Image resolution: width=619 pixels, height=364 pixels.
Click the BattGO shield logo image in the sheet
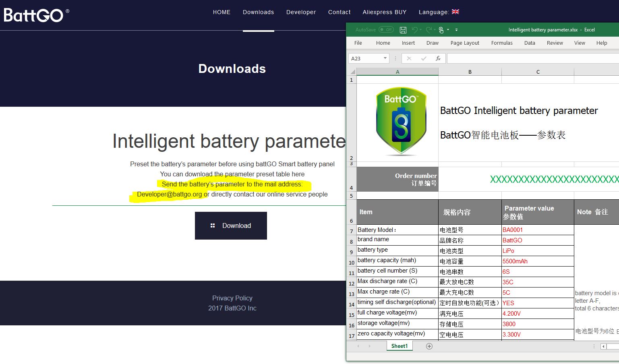point(401,121)
